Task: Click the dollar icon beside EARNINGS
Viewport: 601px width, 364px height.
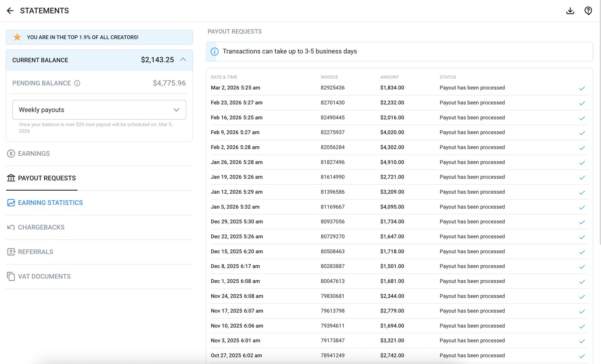Action: coord(11,153)
